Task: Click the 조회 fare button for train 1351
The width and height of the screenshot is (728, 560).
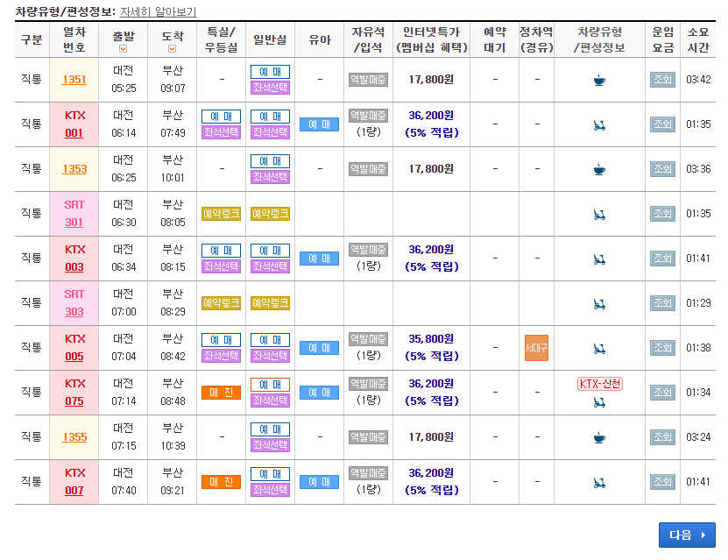Action: click(x=662, y=81)
